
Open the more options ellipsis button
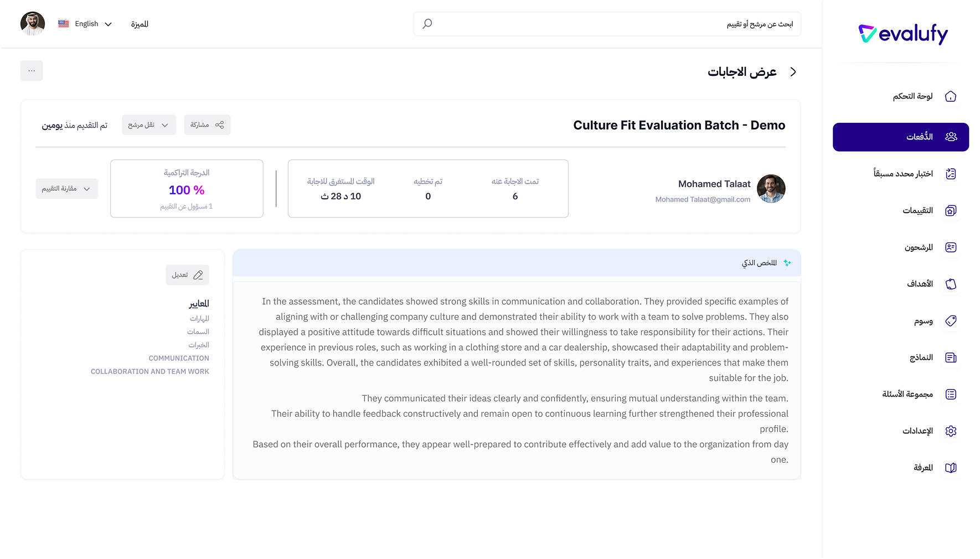point(32,71)
